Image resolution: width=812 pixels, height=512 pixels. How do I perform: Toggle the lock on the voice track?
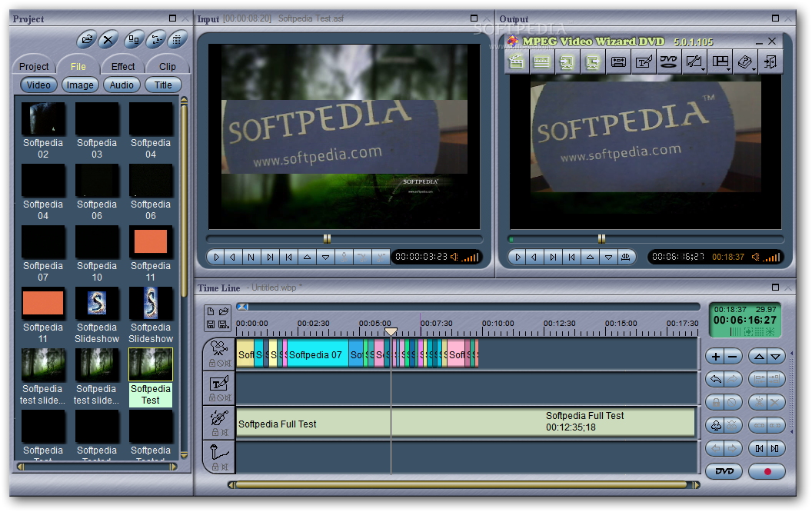215,467
